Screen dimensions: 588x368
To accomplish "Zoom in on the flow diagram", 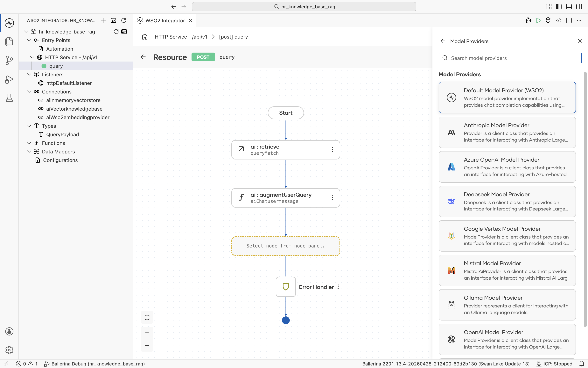I will [x=147, y=333].
